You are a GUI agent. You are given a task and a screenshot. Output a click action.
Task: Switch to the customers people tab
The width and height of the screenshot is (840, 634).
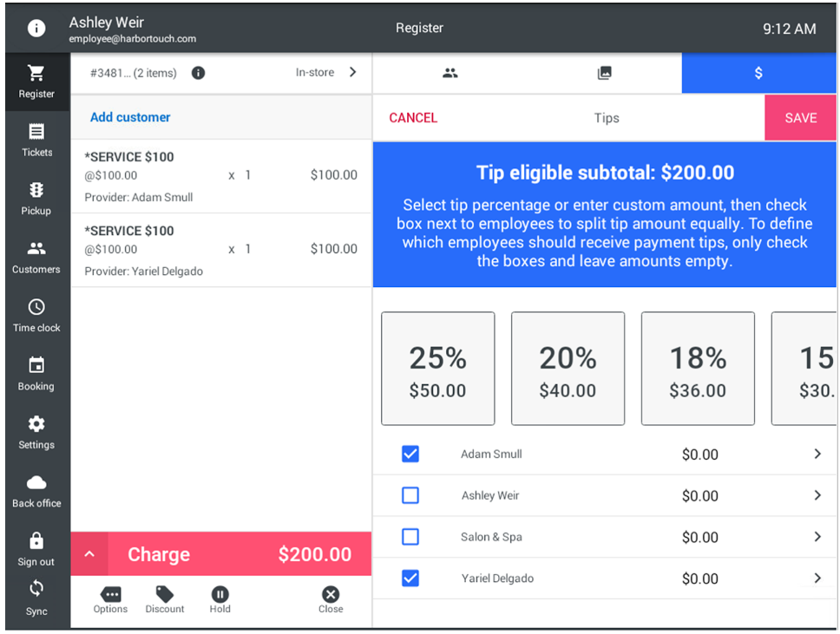[450, 74]
